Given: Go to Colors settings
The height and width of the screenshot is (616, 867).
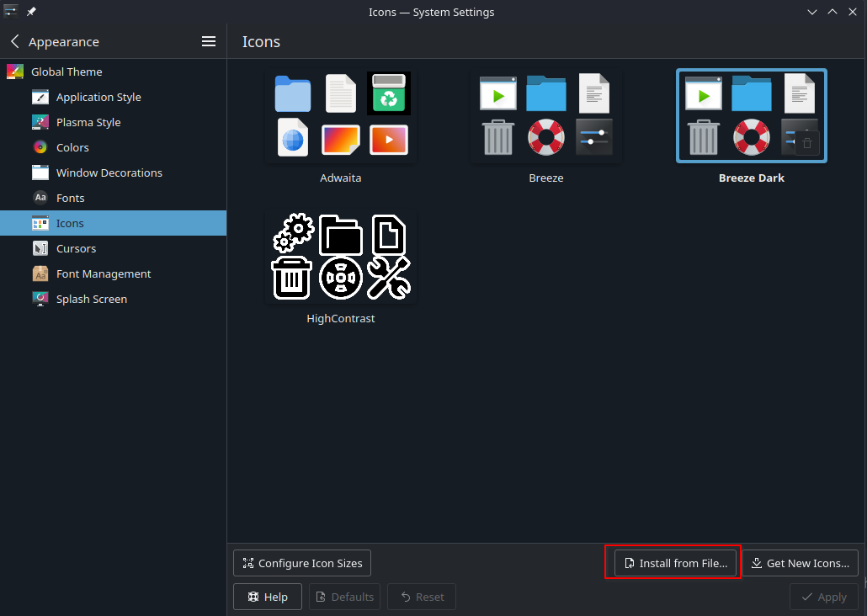Looking at the screenshot, I should click(x=114, y=147).
